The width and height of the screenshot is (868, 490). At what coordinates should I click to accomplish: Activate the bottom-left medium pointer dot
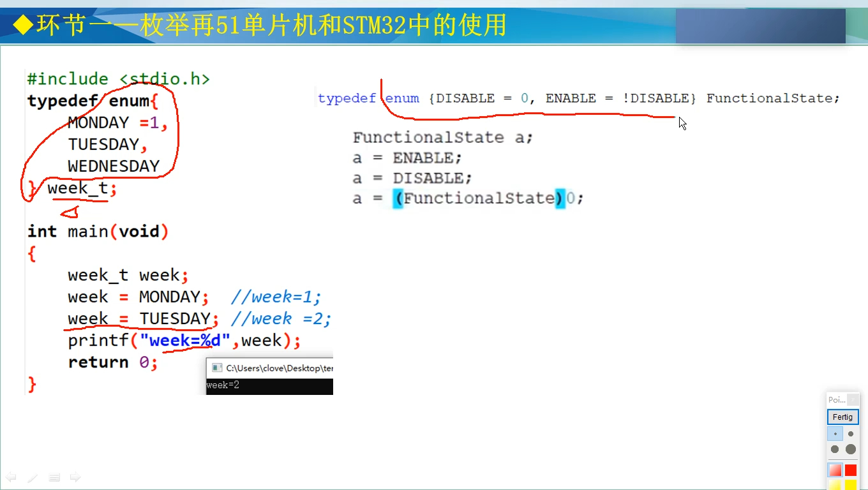click(x=834, y=449)
